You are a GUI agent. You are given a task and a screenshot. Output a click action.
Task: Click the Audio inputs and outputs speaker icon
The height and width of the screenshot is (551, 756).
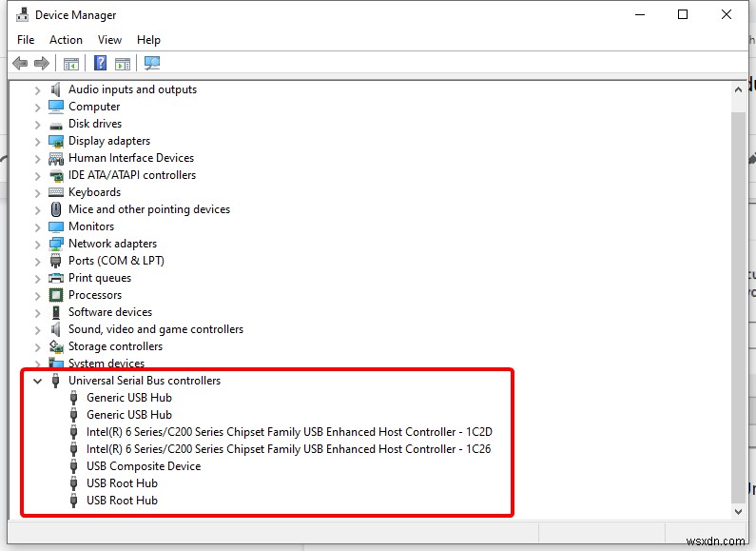point(56,89)
